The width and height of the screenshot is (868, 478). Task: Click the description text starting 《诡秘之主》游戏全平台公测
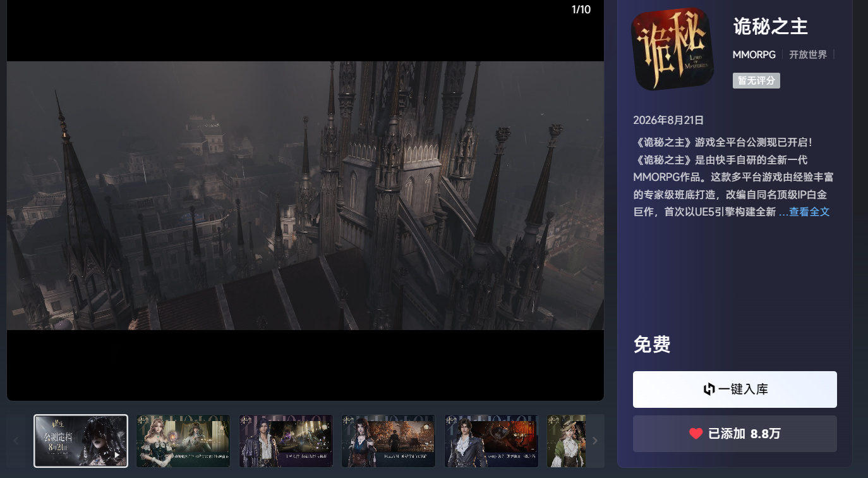pyautogui.click(x=735, y=177)
